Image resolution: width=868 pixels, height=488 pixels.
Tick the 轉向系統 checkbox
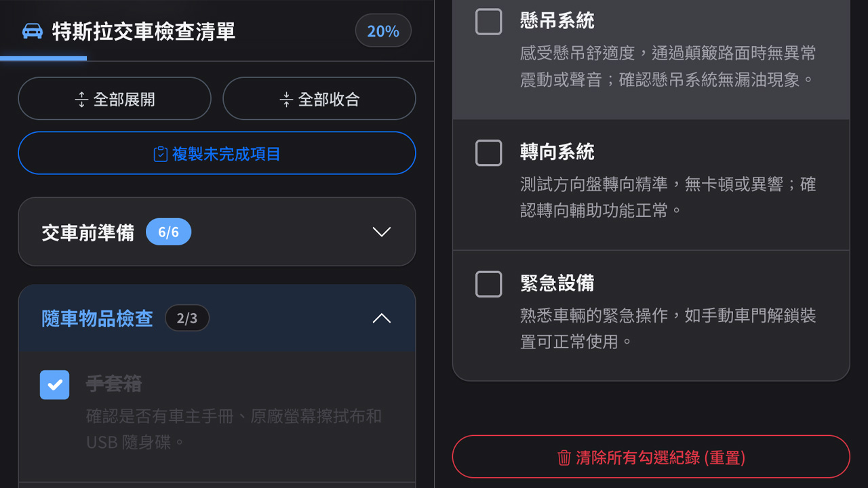tap(489, 153)
